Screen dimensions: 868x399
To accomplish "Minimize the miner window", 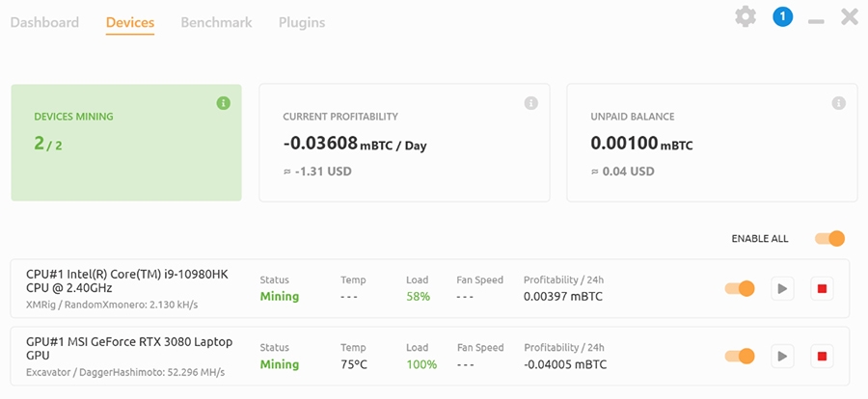I will 816,19.
